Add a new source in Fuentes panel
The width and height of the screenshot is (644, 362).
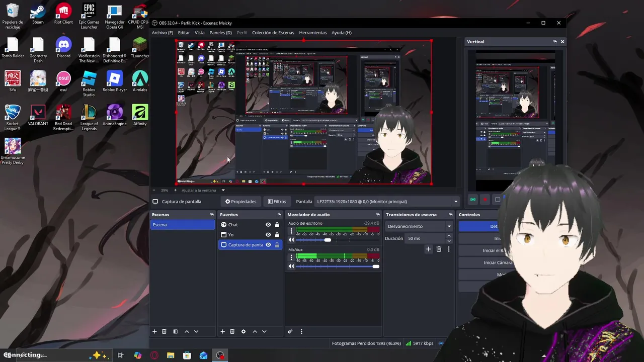coord(222,331)
